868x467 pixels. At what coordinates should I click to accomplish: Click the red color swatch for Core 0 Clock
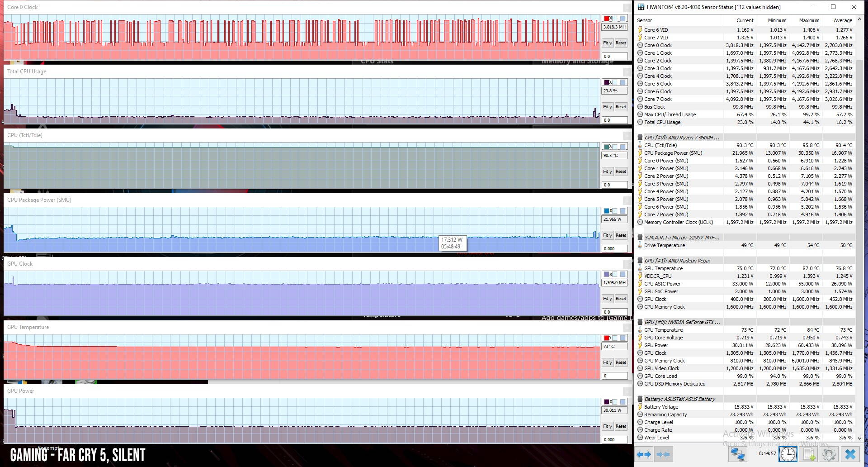point(607,19)
